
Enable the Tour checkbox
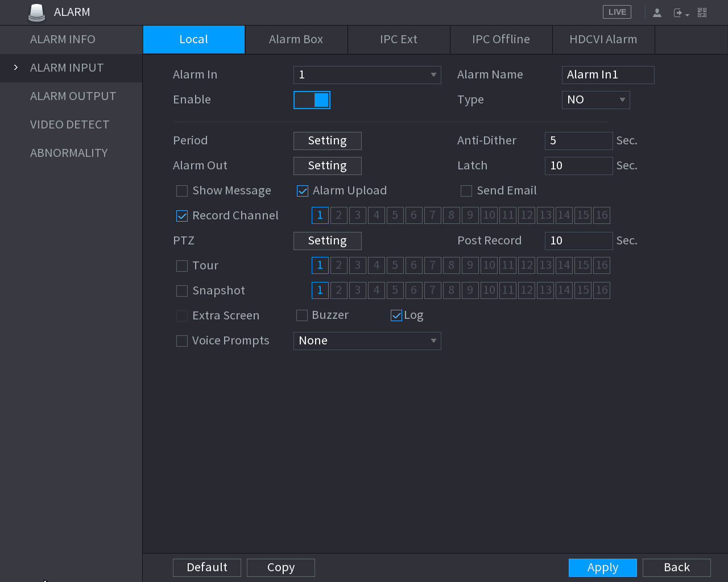[x=182, y=266]
